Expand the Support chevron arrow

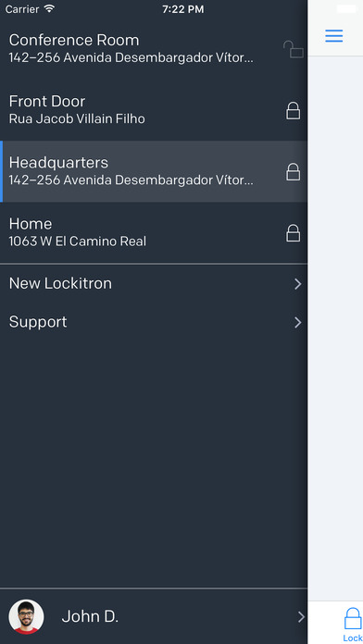tap(298, 322)
